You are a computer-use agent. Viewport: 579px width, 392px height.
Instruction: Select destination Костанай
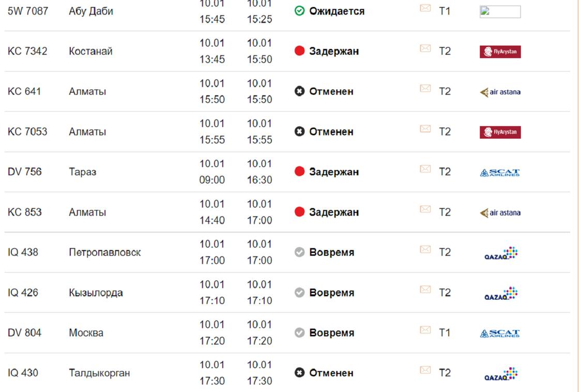90,51
